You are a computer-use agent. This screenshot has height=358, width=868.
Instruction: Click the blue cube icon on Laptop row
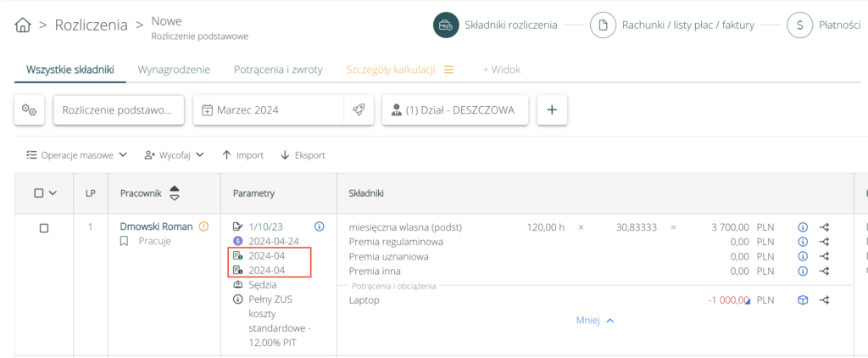802,299
